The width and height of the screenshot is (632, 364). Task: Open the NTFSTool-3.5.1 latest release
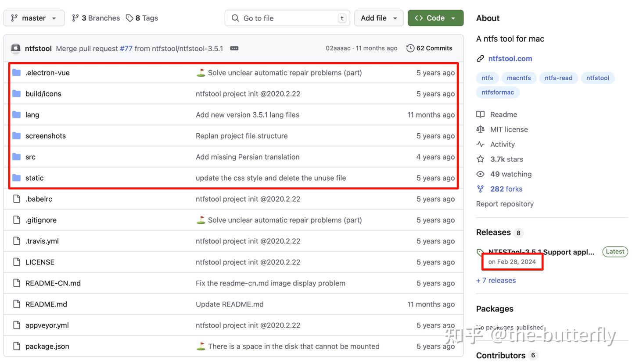541,252
